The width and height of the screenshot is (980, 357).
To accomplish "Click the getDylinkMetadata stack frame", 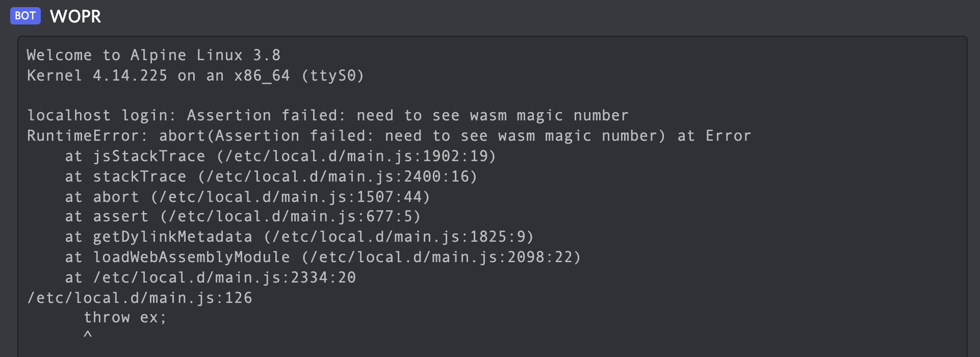I will click(299, 237).
